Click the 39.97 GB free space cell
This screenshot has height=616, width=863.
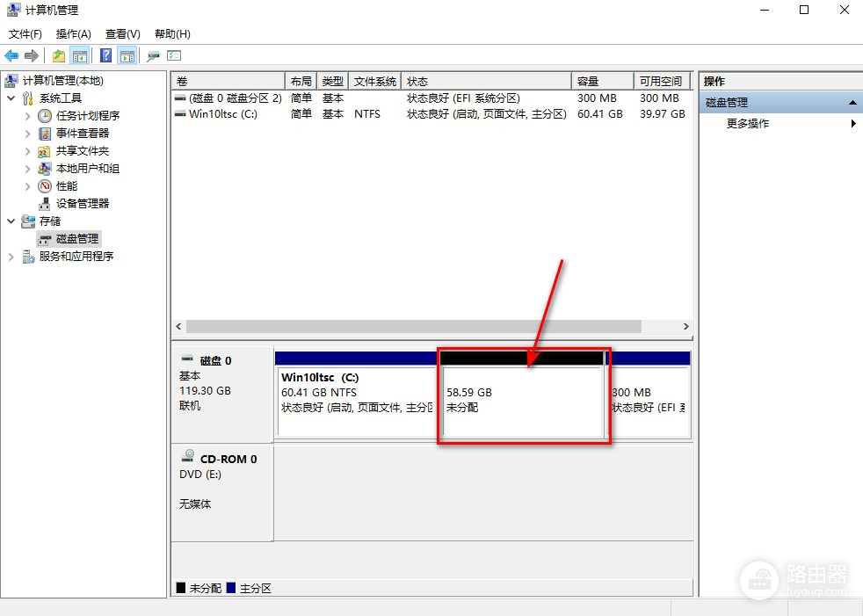pos(662,114)
